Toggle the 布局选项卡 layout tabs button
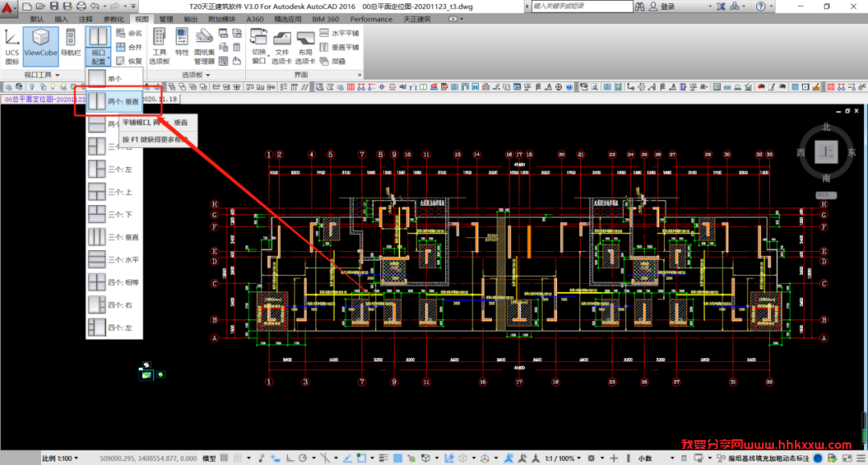868x465 pixels. tap(305, 47)
